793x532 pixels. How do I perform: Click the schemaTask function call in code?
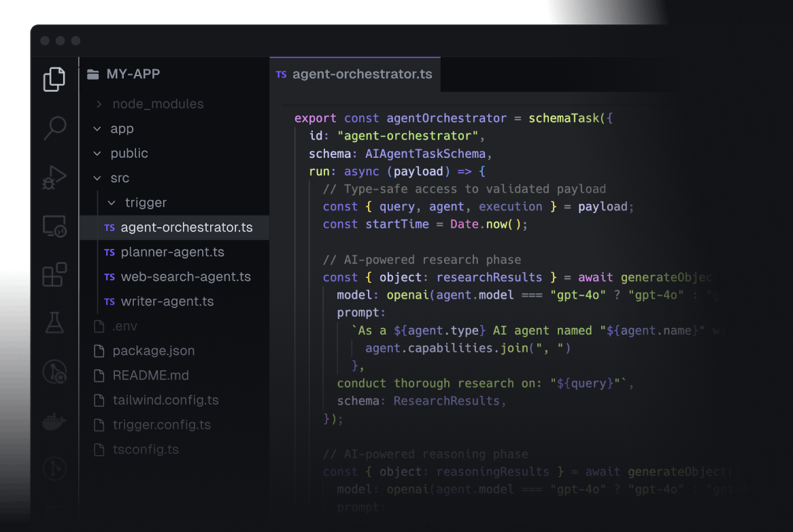click(564, 118)
